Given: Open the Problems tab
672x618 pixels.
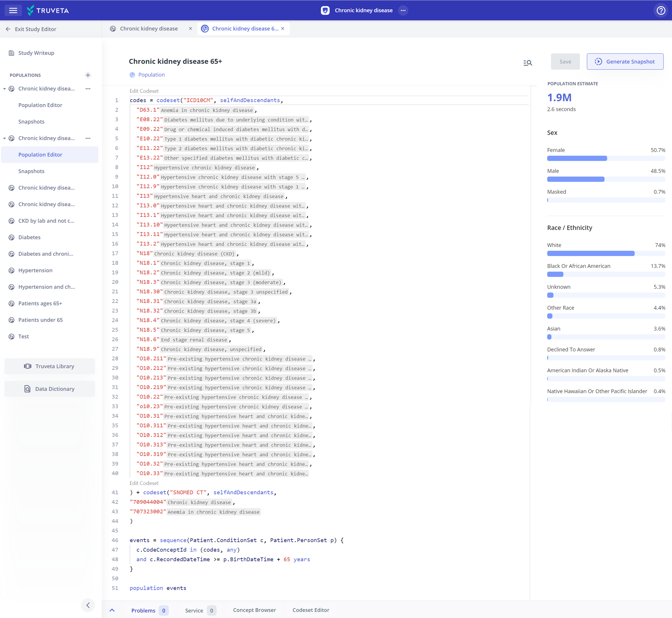Looking at the screenshot, I should 149,610.
